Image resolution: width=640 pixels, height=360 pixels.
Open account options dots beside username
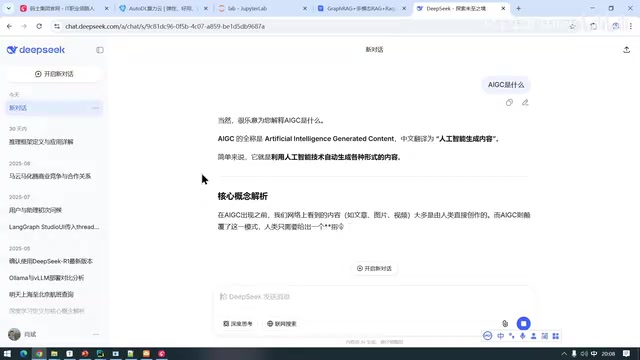(x=96, y=334)
